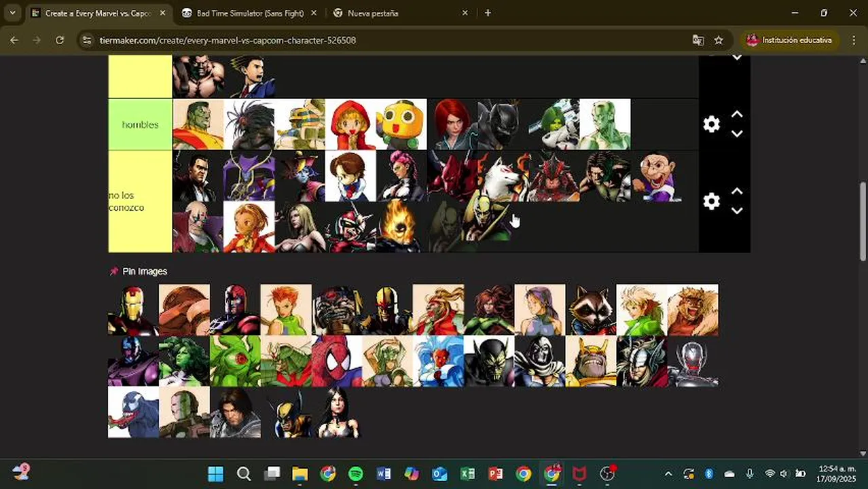Open the Chrome three-dot menu

(x=854, y=40)
